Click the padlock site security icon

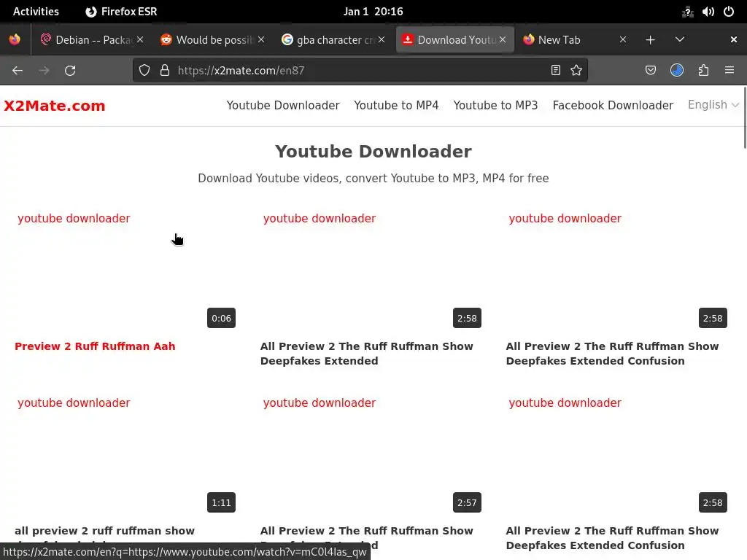click(x=165, y=71)
